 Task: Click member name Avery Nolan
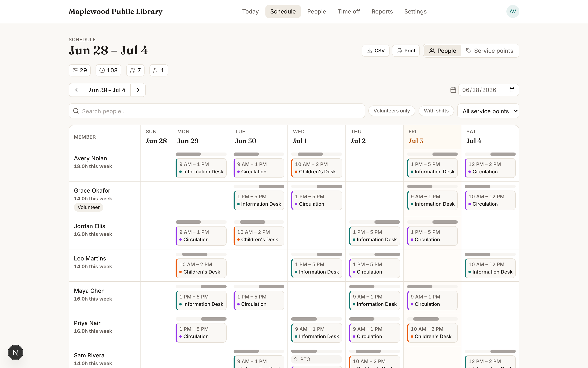click(90, 158)
